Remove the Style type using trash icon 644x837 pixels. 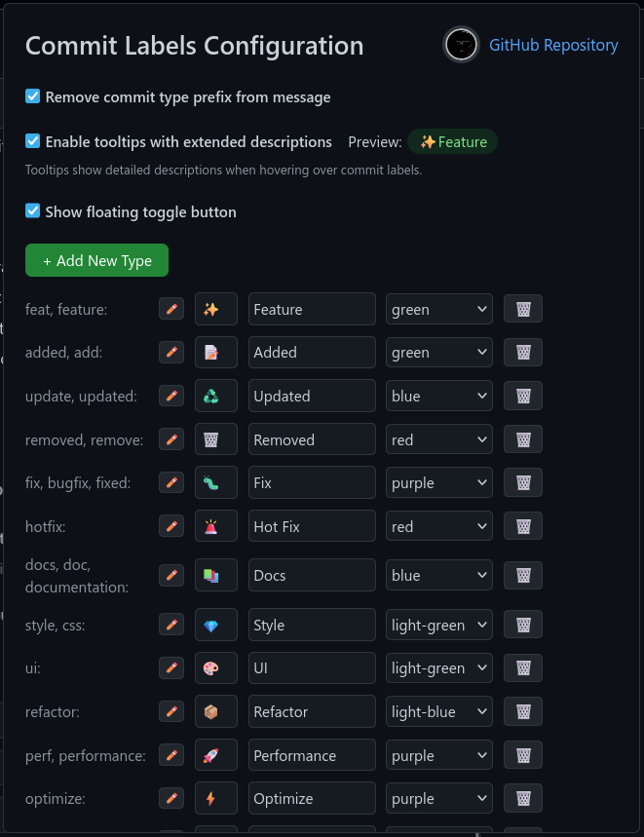pos(523,625)
